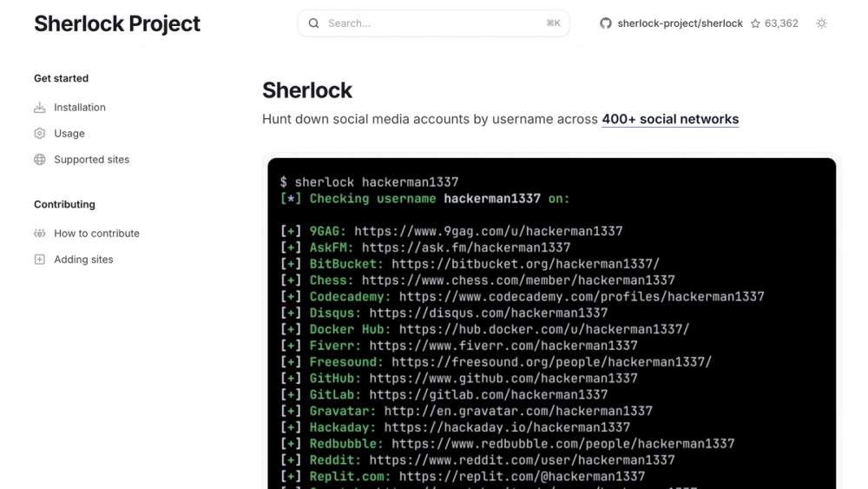Click the ⌘K shortcut hint in search
Image resolution: width=868 pixels, height=489 pixels.
[x=553, y=23]
